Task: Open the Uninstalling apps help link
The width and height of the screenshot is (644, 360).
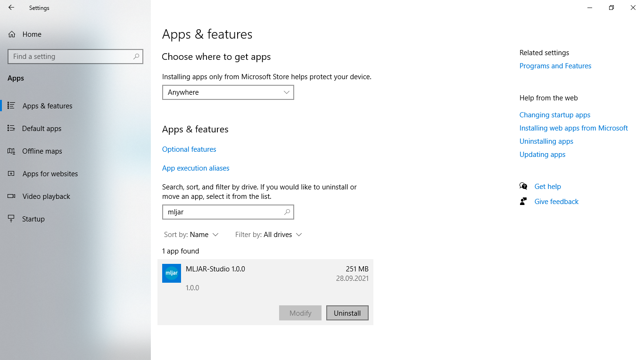Action: [546, 141]
